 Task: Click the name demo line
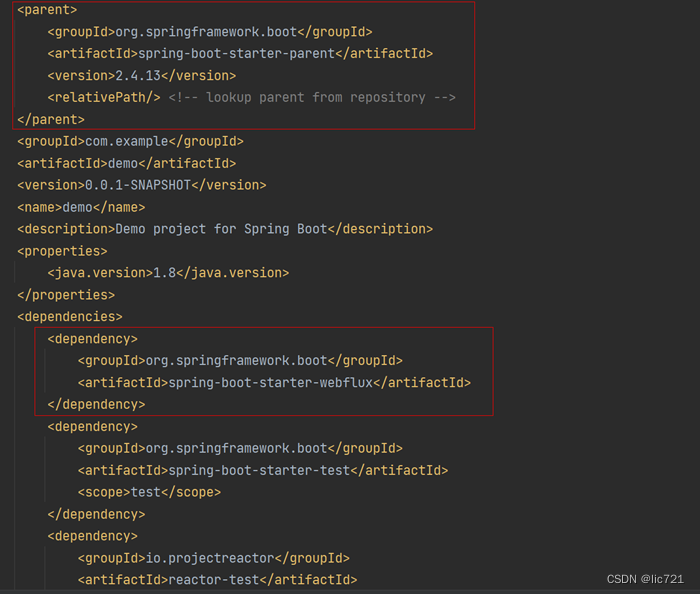coord(81,208)
